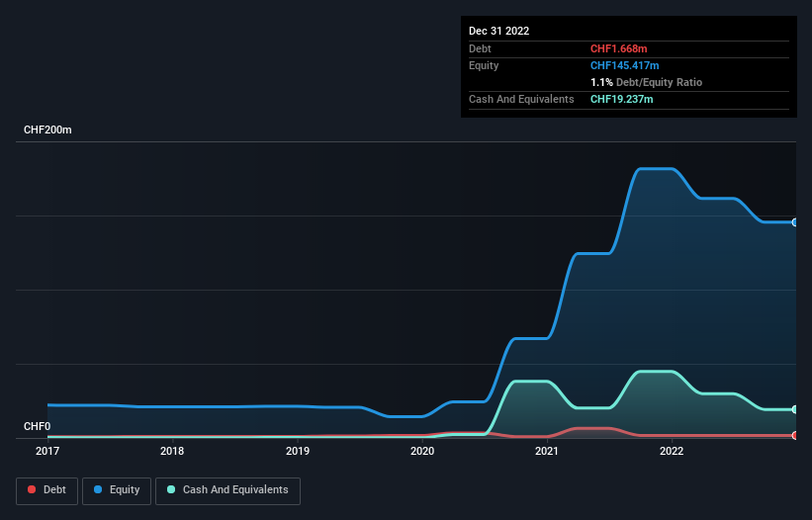Click the red Debt legend dot
812x520 pixels.
(x=32, y=489)
